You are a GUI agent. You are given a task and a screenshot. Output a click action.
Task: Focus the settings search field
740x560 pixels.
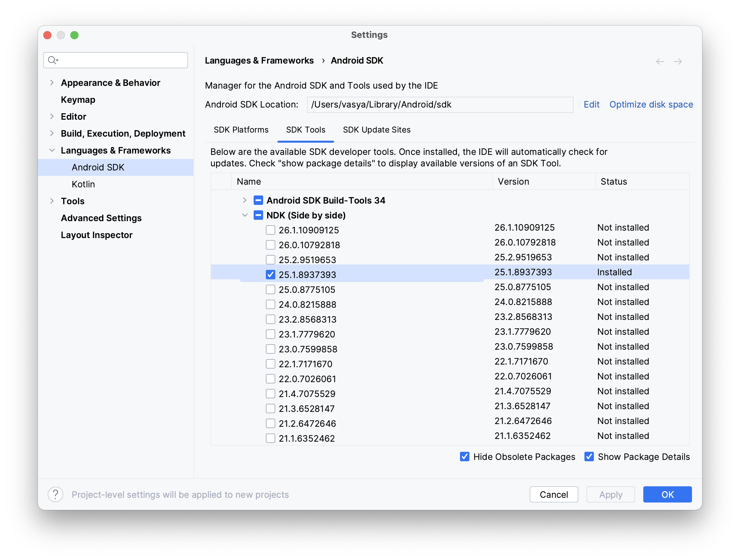tap(116, 60)
